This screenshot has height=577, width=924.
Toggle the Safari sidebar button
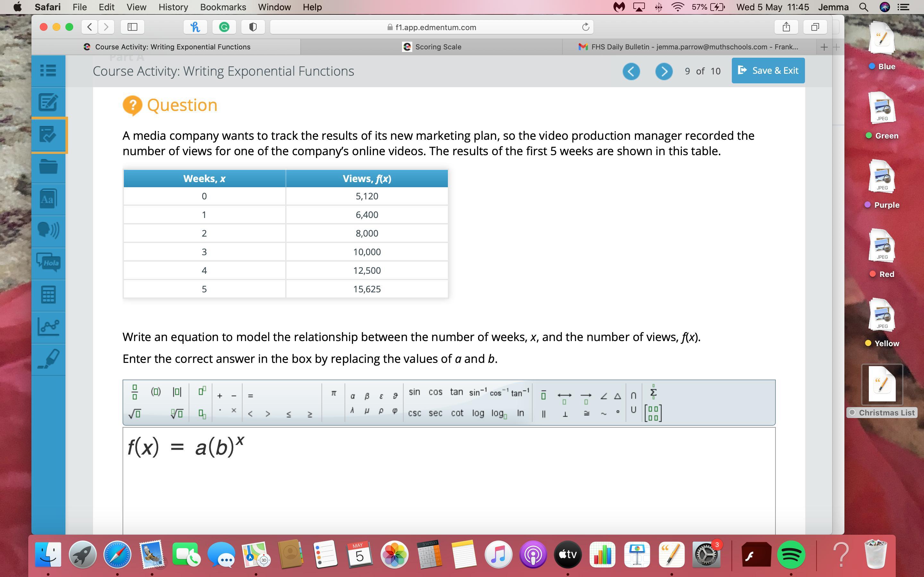(133, 27)
